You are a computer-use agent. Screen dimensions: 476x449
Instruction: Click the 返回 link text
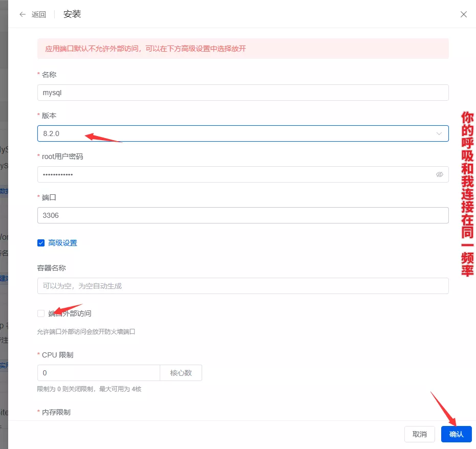click(x=39, y=14)
